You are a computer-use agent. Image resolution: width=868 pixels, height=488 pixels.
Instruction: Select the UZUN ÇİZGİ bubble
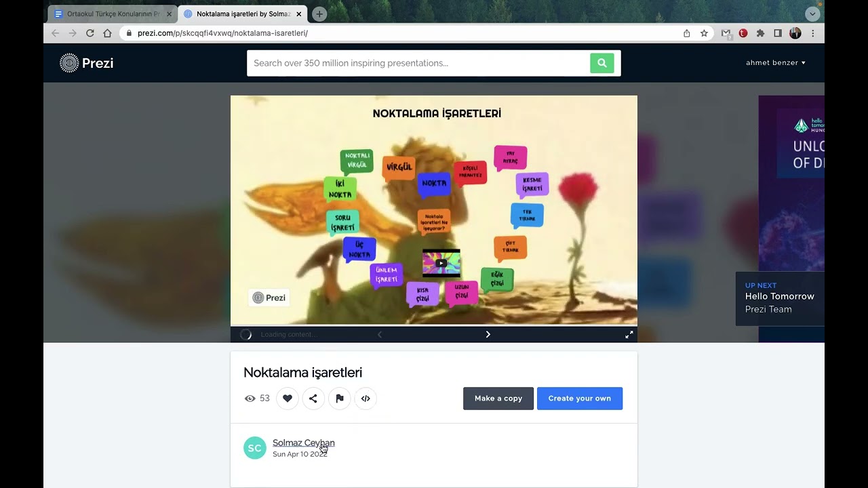(x=462, y=292)
